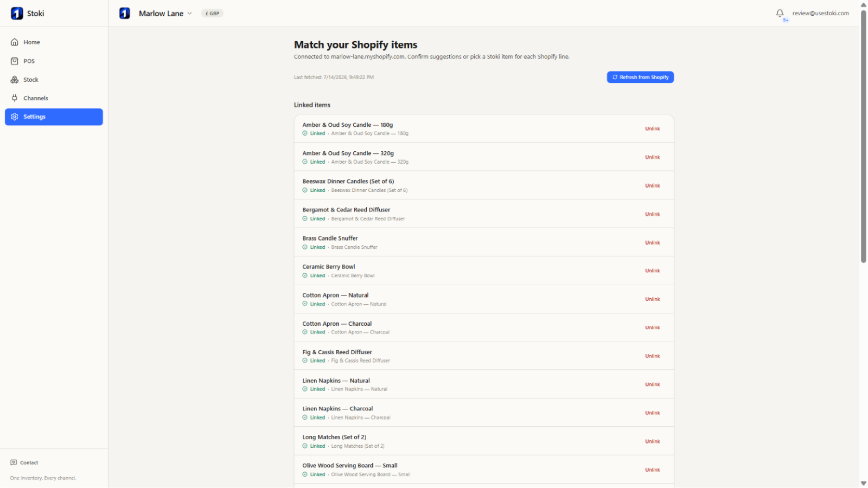868x488 pixels.
Task: Open the Channels plug icon
Action: coord(15,98)
